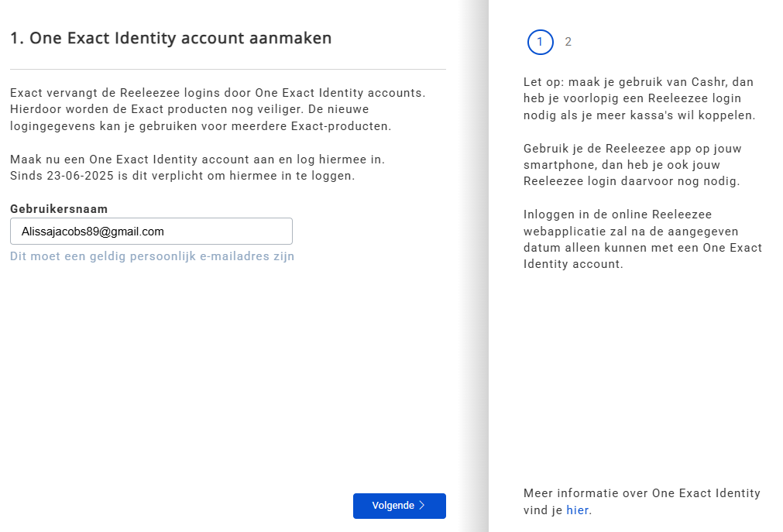Click the 'Hierdoor worden de Exact producten' line
This screenshot has width=783, height=532.
pyautogui.click(x=190, y=109)
